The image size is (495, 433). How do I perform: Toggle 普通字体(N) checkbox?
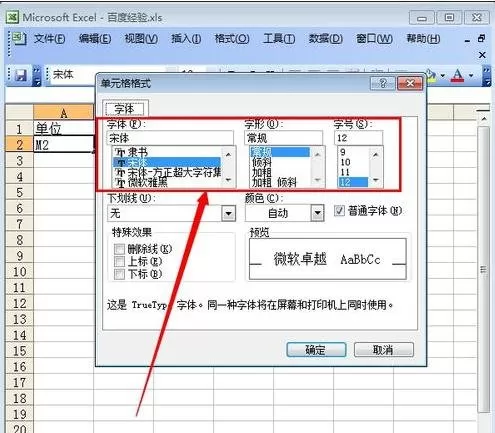click(x=339, y=211)
